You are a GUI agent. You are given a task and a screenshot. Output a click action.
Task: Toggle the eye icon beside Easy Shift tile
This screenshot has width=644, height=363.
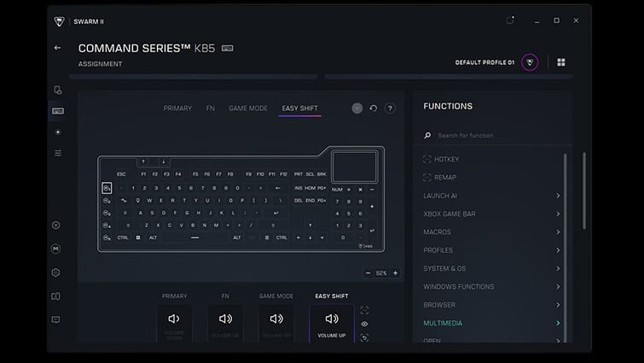pos(364,324)
